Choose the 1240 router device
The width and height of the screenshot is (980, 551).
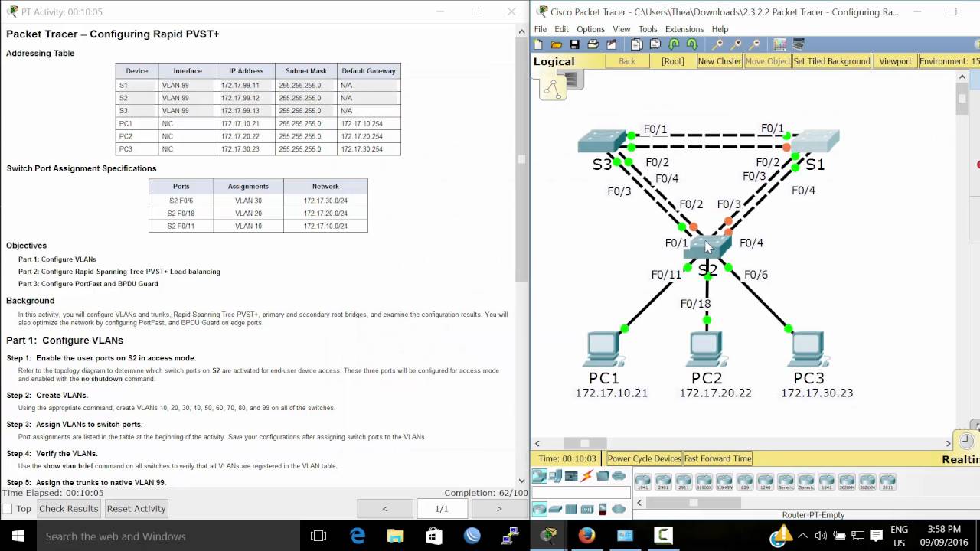click(x=766, y=481)
